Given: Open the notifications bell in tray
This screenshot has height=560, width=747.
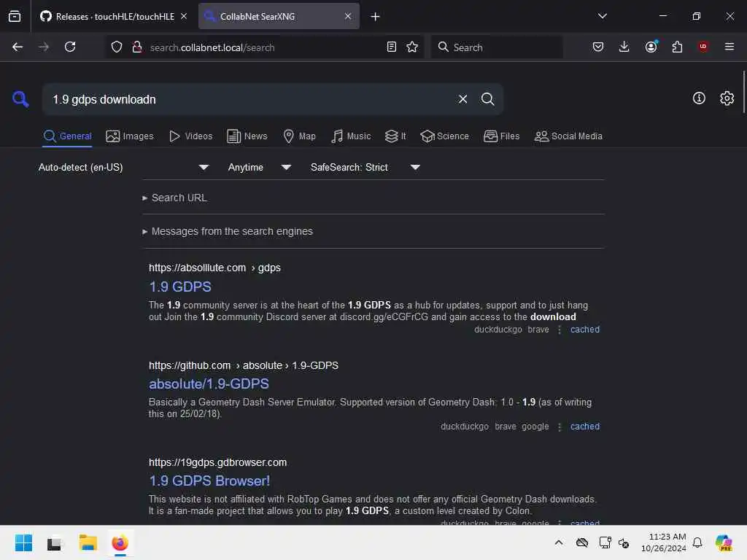Looking at the screenshot, I should pos(697,542).
